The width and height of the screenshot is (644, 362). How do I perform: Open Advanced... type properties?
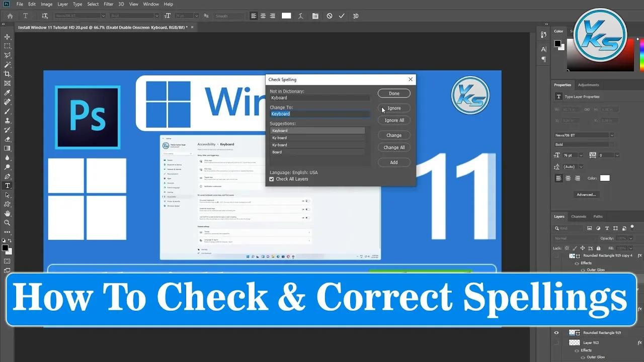click(x=586, y=195)
